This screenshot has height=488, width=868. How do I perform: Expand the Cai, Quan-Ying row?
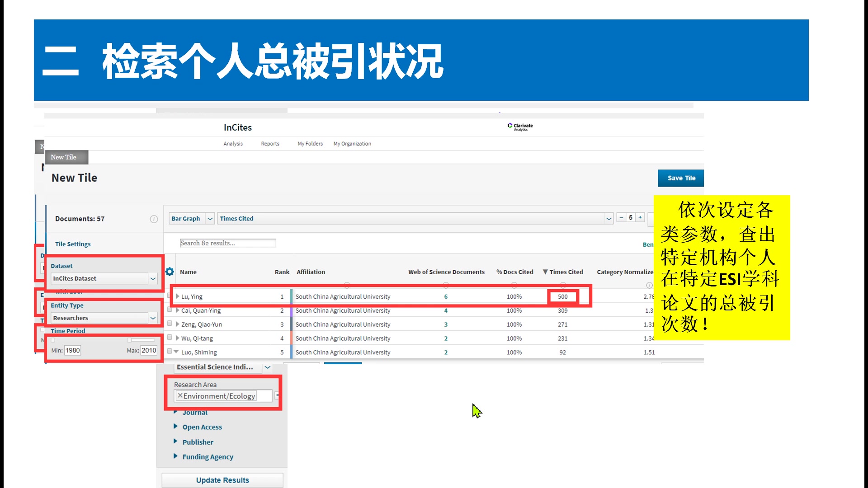(178, 310)
